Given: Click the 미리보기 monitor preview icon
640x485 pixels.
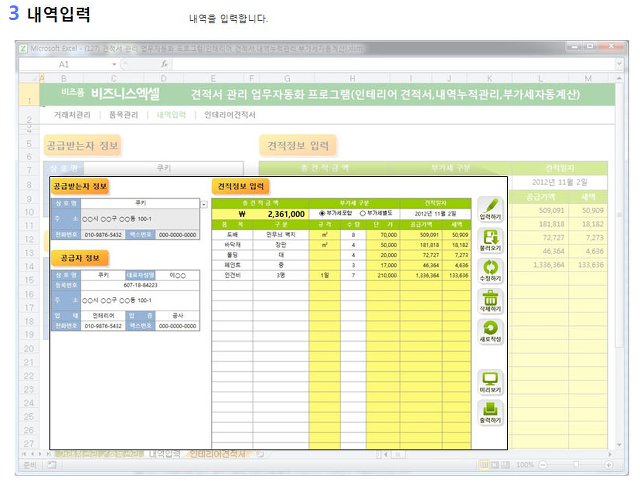Looking at the screenshot, I should point(490,383).
